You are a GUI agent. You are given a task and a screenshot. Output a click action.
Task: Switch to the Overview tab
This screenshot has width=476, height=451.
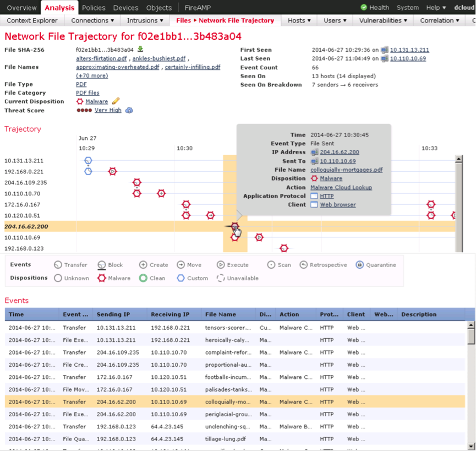coord(21,8)
